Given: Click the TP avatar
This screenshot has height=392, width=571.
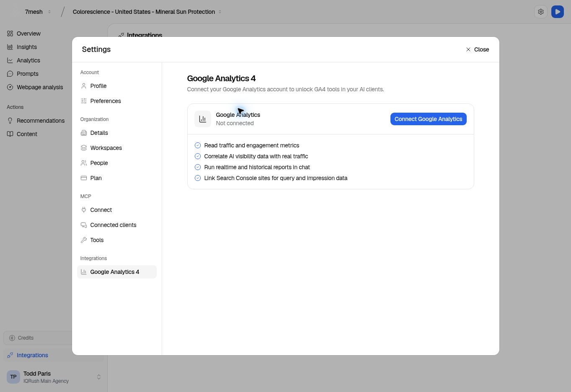Looking at the screenshot, I should tap(13, 377).
